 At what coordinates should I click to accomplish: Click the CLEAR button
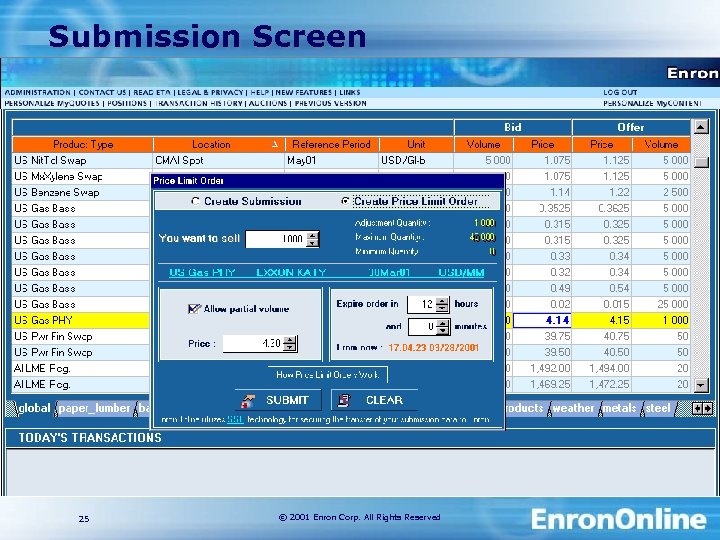pos(375,400)
